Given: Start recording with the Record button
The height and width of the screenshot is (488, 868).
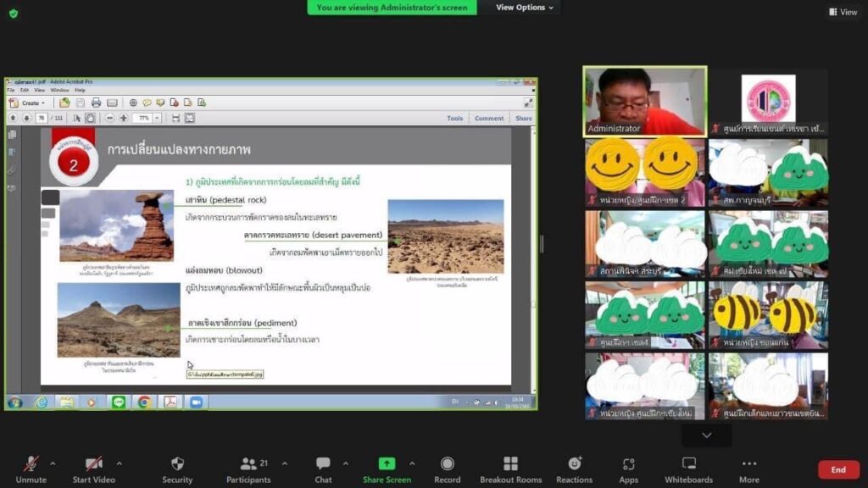Looking at the screenshot, I should tap(447, 464).
